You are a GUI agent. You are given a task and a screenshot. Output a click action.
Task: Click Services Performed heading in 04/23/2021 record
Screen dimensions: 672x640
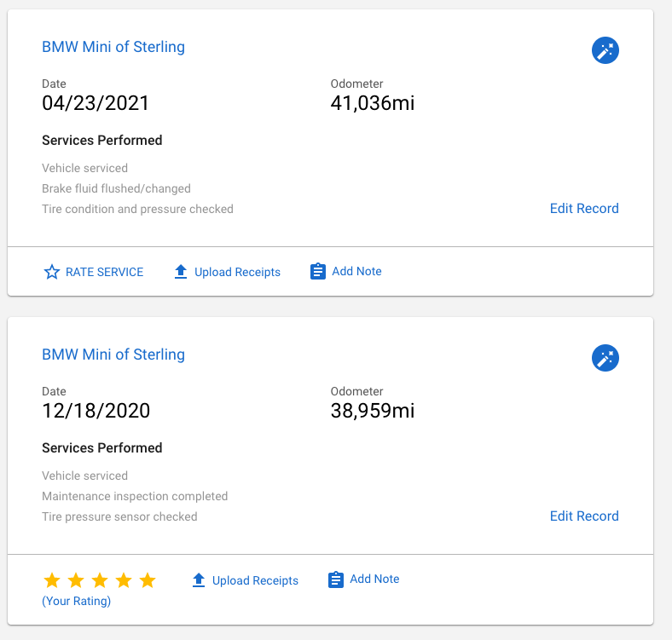pyautogui.click(x=102, y=140)
